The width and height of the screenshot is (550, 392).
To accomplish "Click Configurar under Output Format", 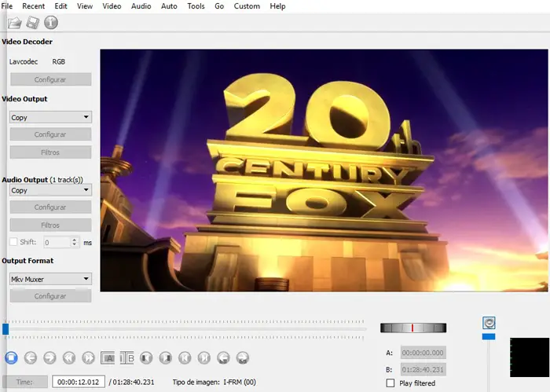I will point(50,296).
